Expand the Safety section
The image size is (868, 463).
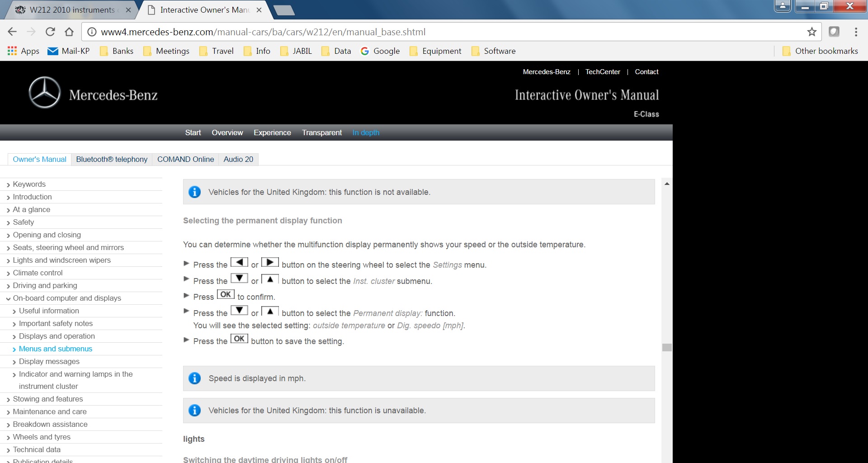point(23,222)
